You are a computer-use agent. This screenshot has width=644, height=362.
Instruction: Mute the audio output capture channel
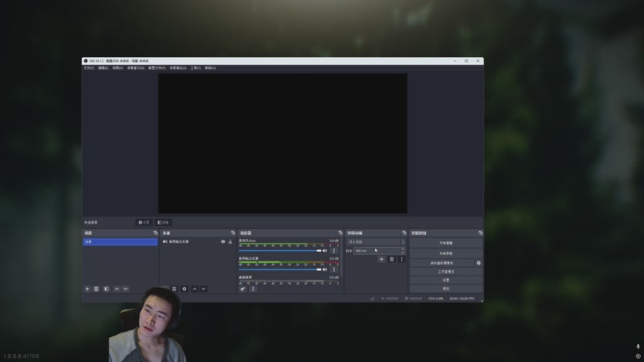[325, 269]
